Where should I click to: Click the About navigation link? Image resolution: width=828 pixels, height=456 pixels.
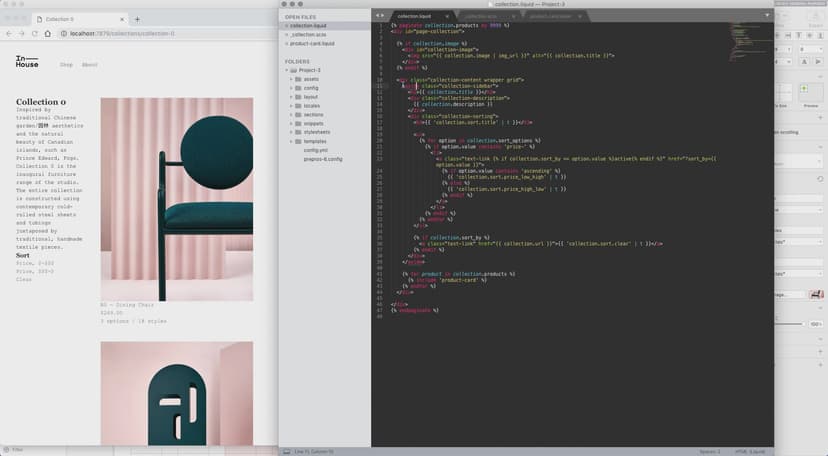click(x=90, y=64)
